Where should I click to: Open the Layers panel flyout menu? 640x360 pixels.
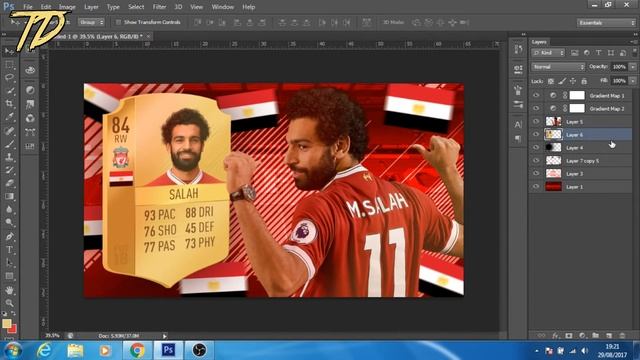[x=633, y=42]
